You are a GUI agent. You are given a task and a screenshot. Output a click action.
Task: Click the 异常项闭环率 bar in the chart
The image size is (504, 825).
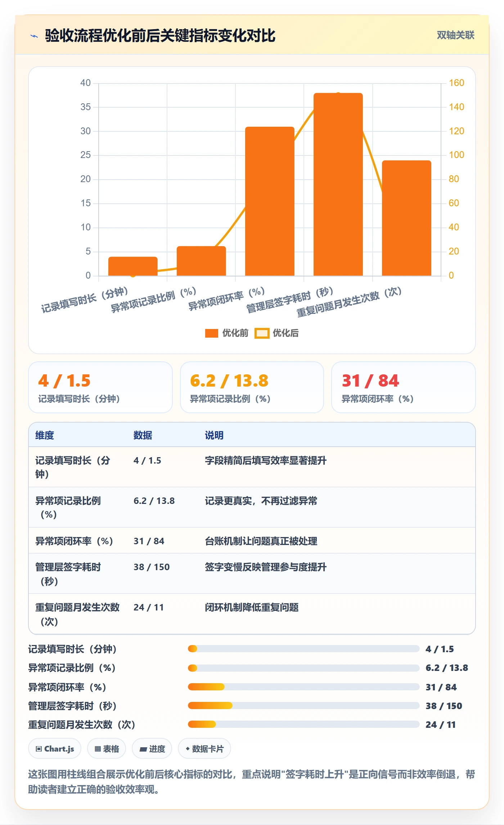270,201
